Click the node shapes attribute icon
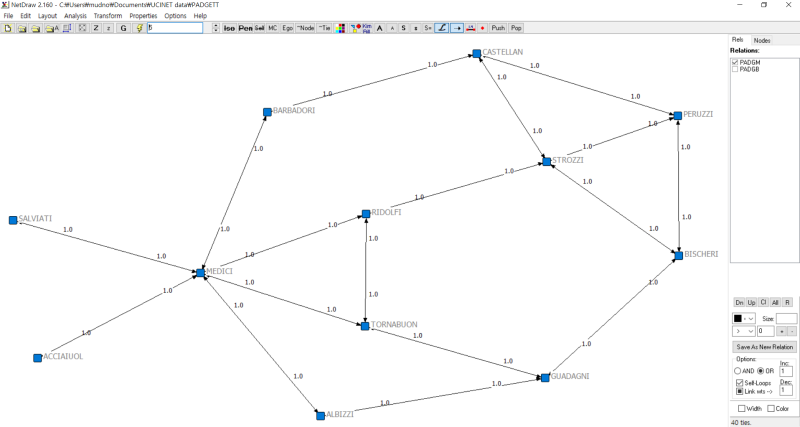 click(356, 28)
